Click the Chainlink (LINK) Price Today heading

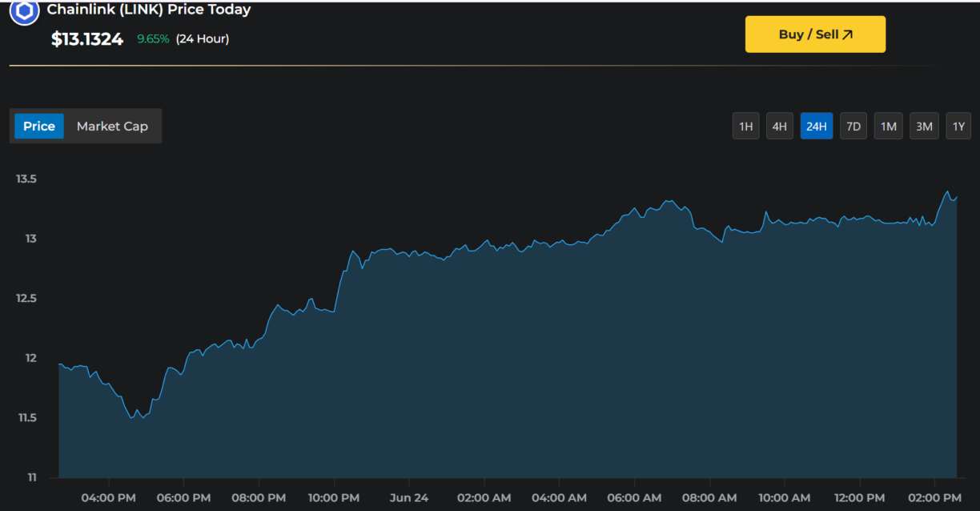(x=149, y=10)
